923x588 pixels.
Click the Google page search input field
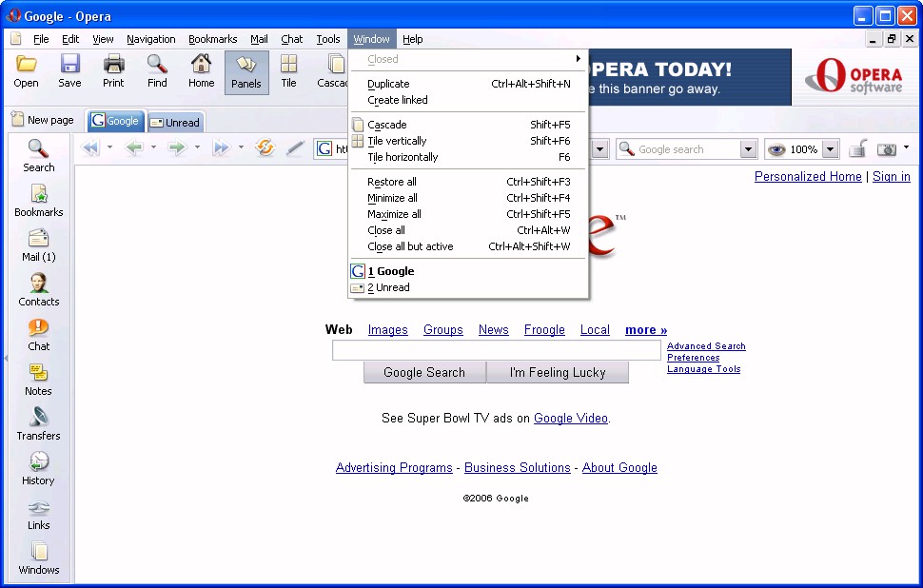pyautogui.click(x=496, y=350)
